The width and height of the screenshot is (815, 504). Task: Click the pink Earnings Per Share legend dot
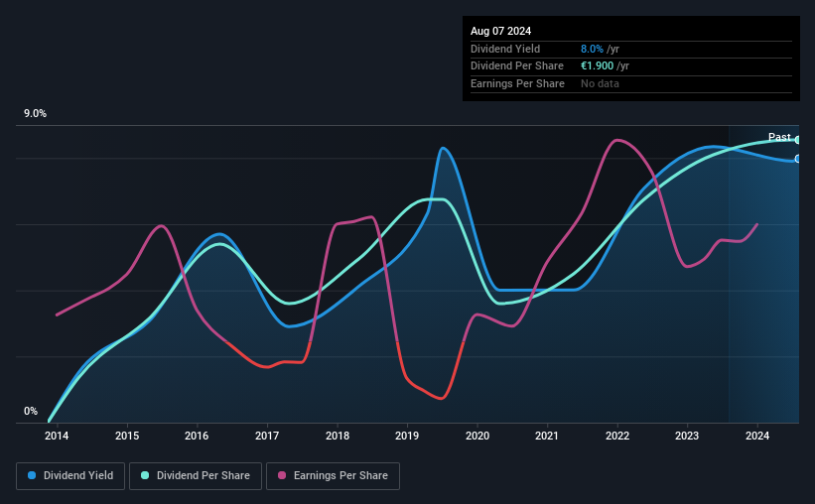point(282,475)
